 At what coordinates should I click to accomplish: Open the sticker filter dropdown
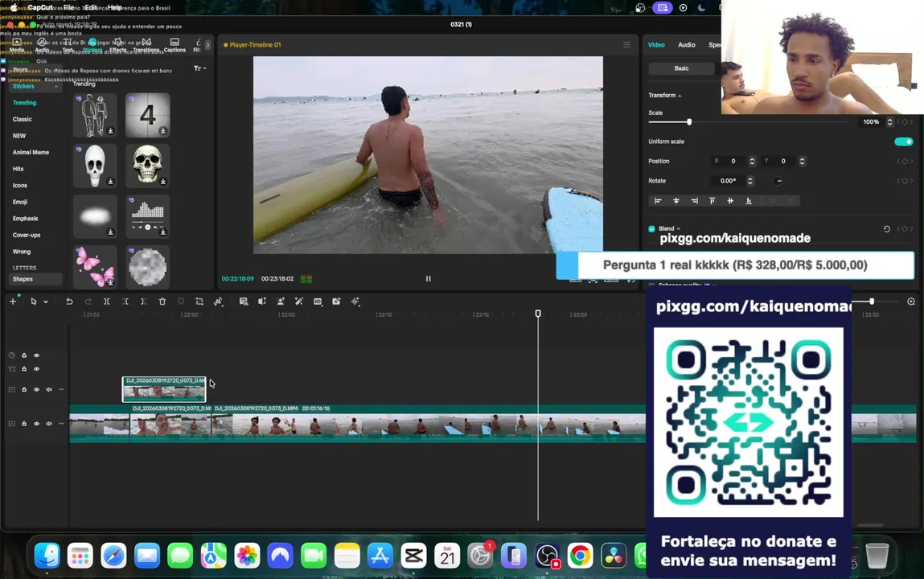200,68
